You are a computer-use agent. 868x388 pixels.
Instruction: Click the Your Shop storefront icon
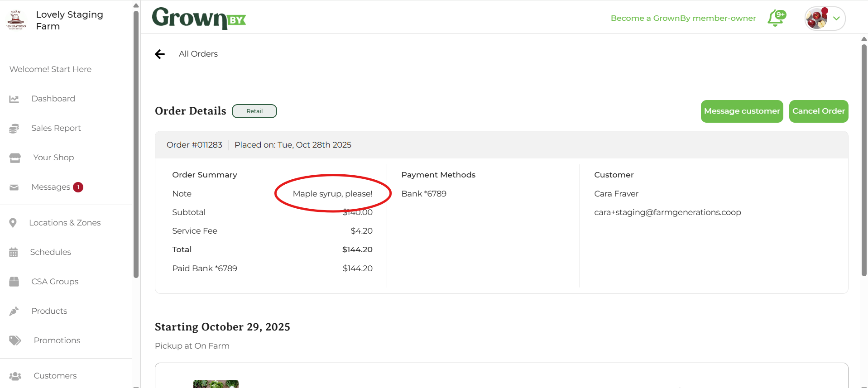[15, 158]
